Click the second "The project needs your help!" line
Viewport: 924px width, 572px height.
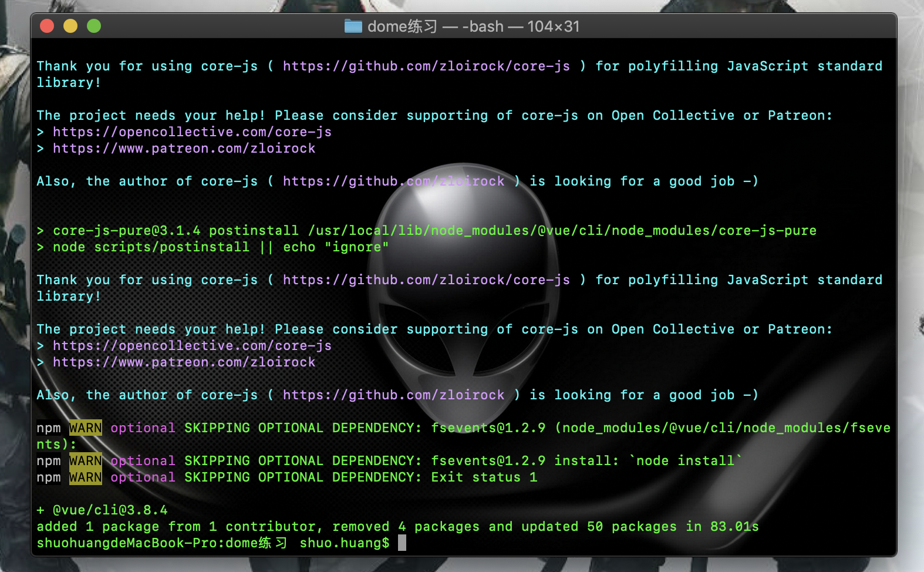pyautogui.click(x=434, y=329)
